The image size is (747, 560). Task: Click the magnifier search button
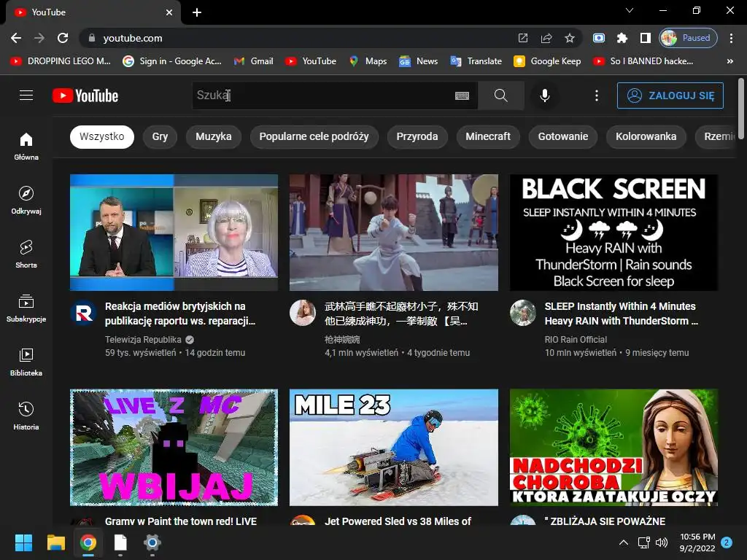(500, 96)
